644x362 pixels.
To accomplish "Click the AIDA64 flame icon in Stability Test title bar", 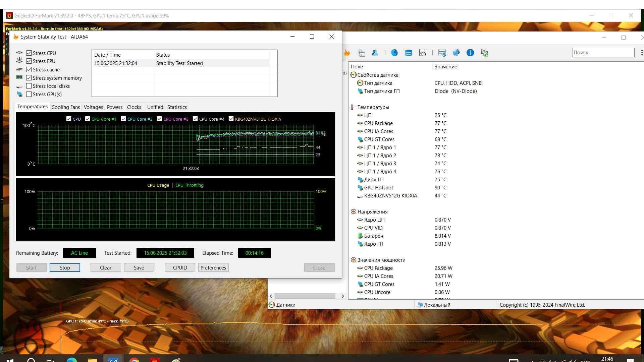I will pyautogui.click(x=16, y=37).
